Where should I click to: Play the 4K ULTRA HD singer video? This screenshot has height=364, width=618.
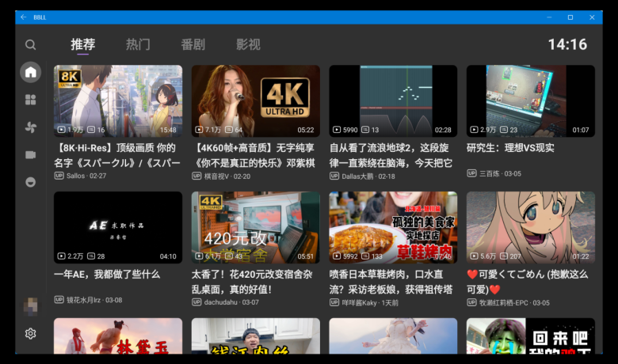(x=255, y=100)
